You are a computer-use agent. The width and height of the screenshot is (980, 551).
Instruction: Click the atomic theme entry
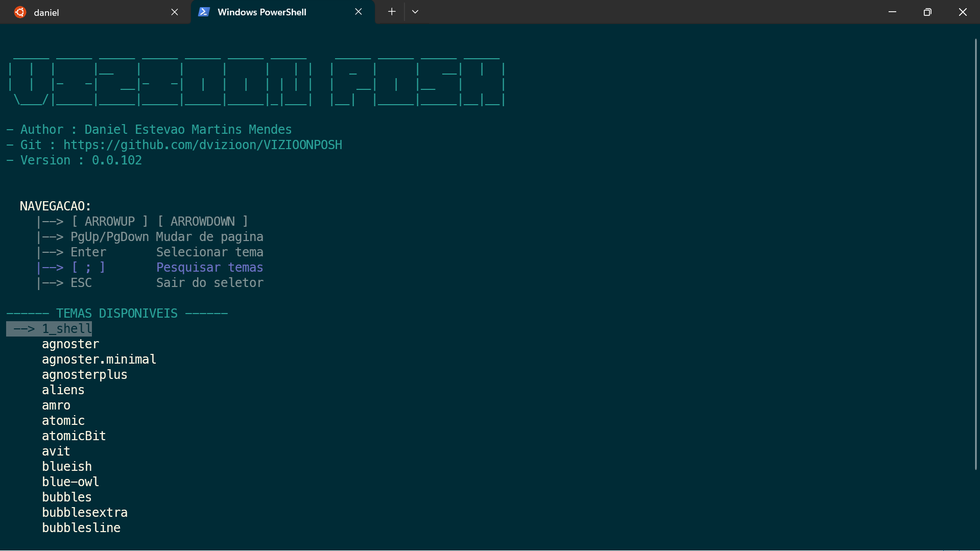[x=63, y=421]
